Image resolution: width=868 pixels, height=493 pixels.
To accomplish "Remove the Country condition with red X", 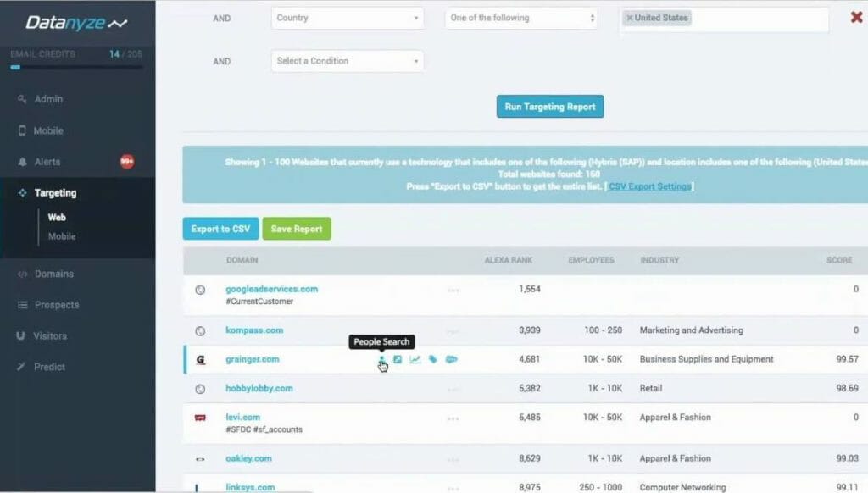I will tap(856, 17).
